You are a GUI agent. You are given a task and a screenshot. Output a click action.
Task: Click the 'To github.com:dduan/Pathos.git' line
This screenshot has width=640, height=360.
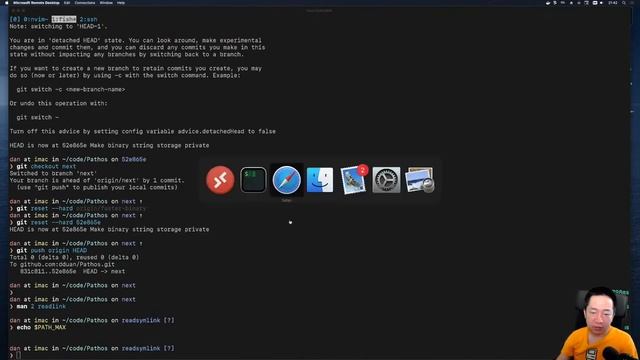click(62, 264)
